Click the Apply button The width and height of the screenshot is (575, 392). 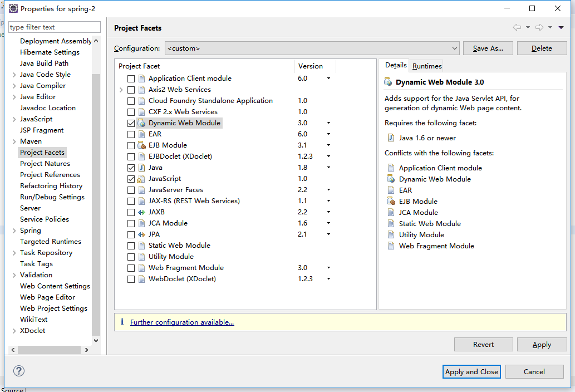click(542, 344)
